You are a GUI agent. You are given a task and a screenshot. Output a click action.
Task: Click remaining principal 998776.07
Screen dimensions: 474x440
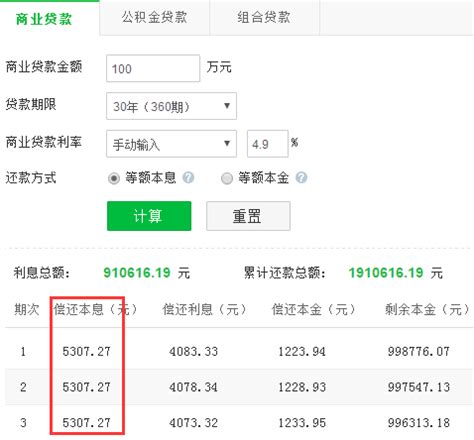click(419, 351)
